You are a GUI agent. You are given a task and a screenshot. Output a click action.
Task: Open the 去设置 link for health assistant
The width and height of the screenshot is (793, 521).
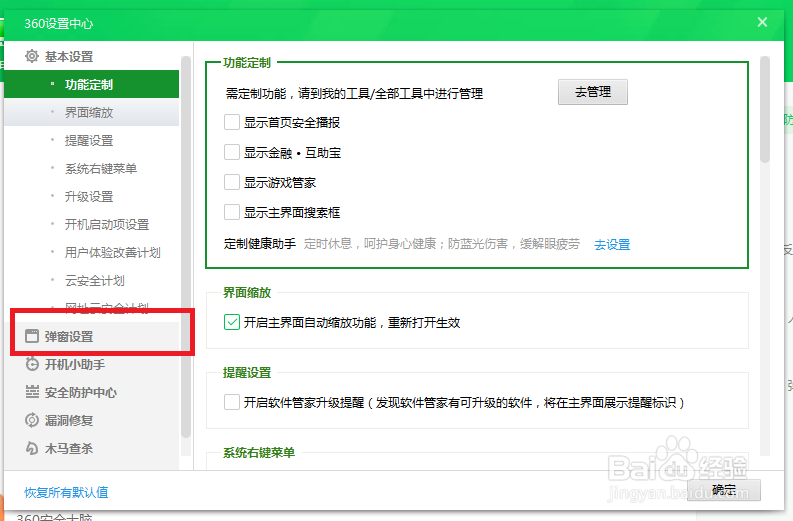[612, 244]
